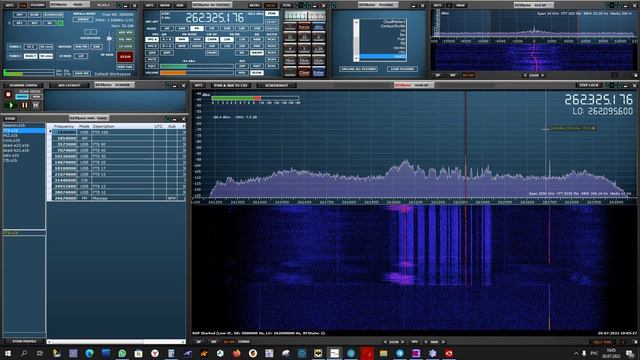
Task: Switch Main SP view to COMBO
Action: [244, 342]
